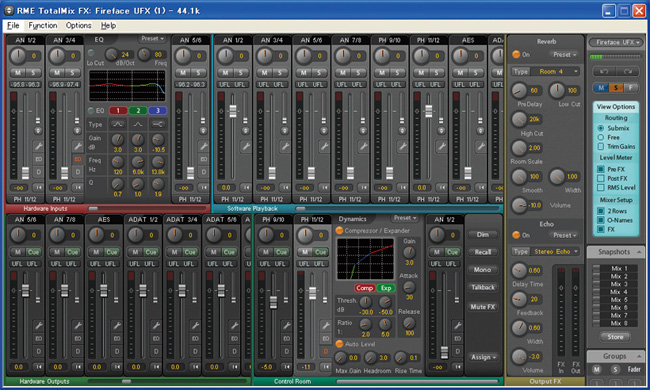Click wrench icon on Control Room PH 9/10 channel
This screenshot has height=390, width=650.
(x=286, y=325)
